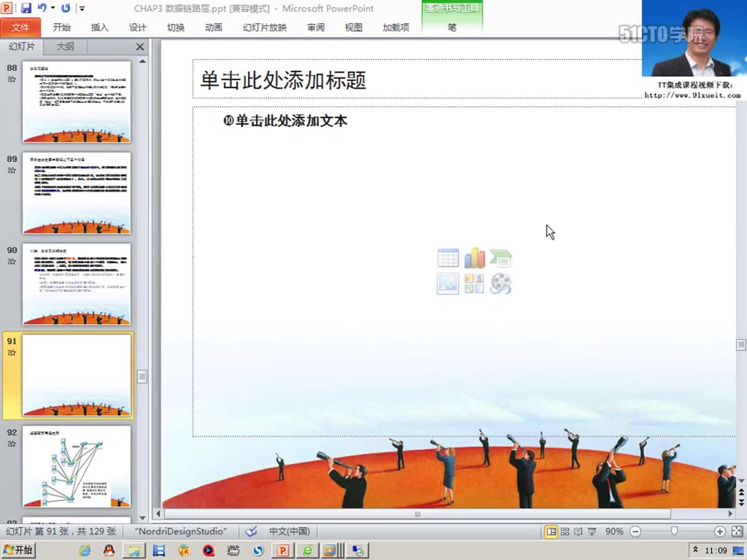Click the zoom out minus button

click(x=635, y=531)
